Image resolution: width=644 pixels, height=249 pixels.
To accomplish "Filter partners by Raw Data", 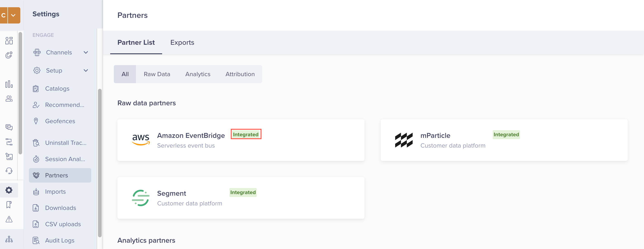I will 157,74.
